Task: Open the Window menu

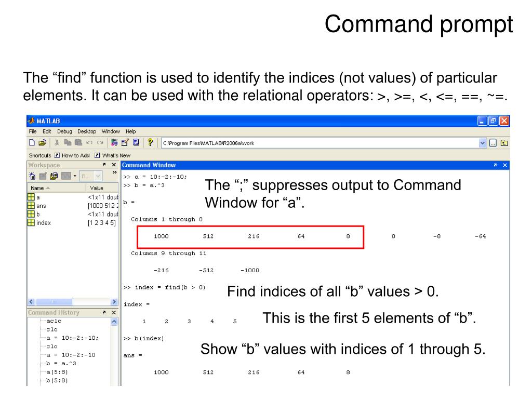Action: tap(111, 131)
